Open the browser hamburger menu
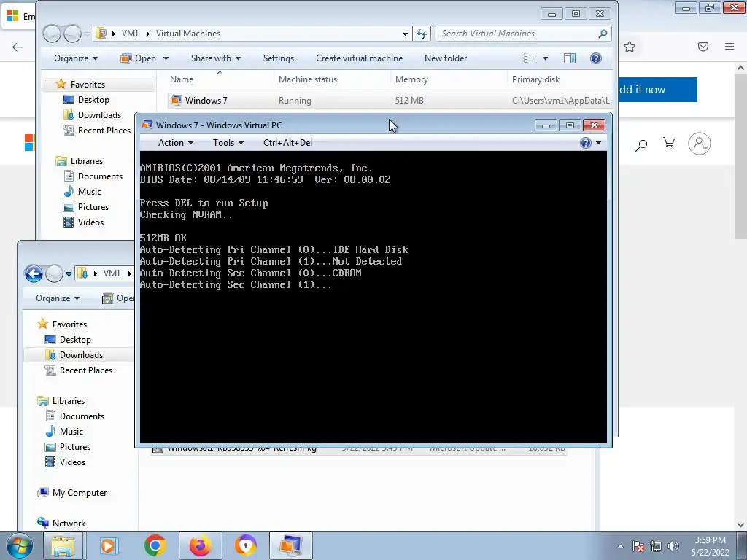Screen dimensions: 747x560 pos(729,47)
